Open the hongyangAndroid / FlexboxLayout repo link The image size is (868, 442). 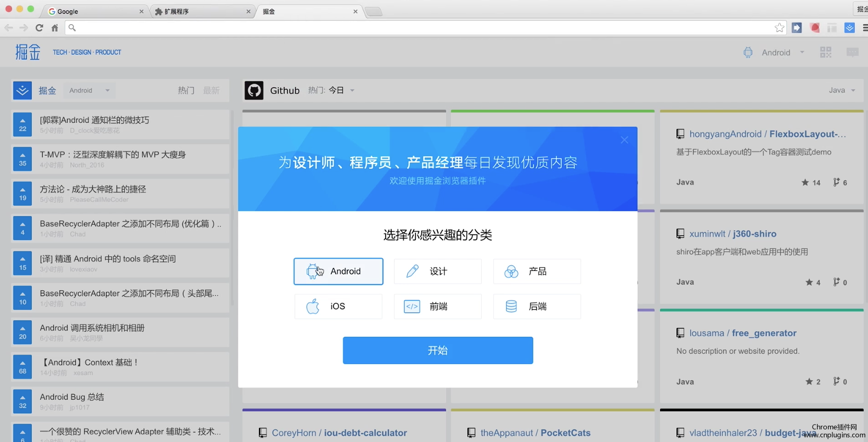[x=768, y=134]
